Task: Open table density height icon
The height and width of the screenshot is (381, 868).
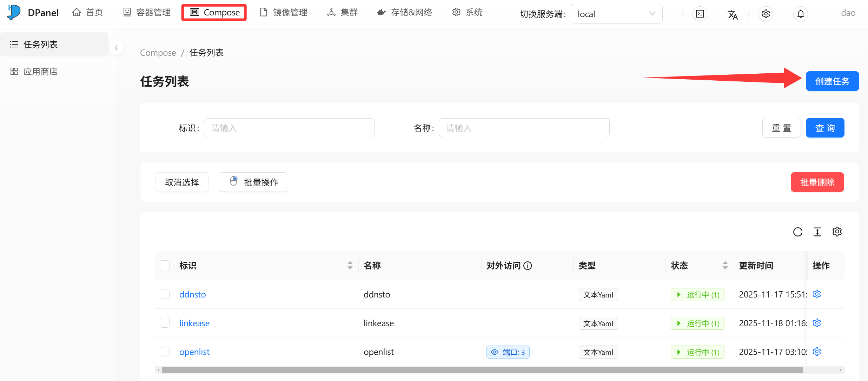Action: pos(817,232)
